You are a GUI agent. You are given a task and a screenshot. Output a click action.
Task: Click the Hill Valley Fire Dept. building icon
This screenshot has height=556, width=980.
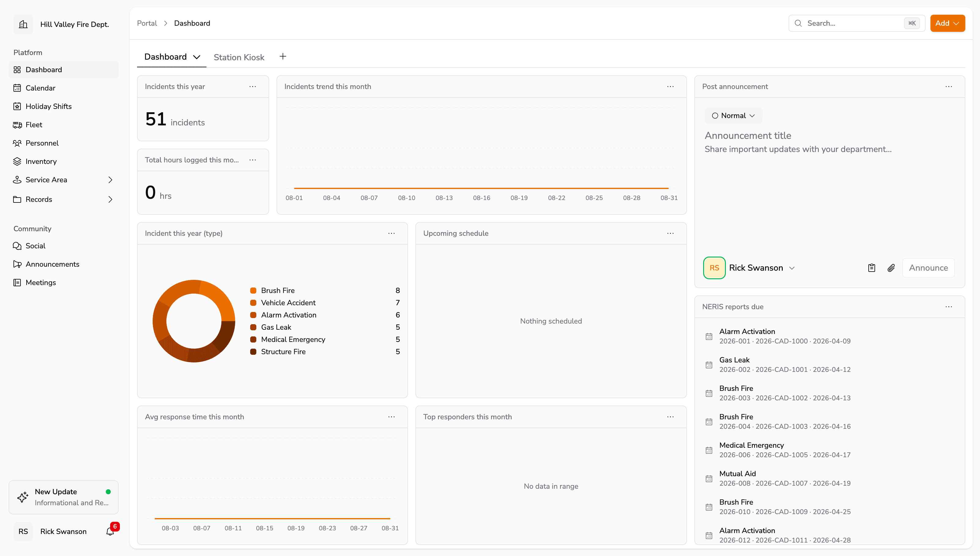coord(23,24)
